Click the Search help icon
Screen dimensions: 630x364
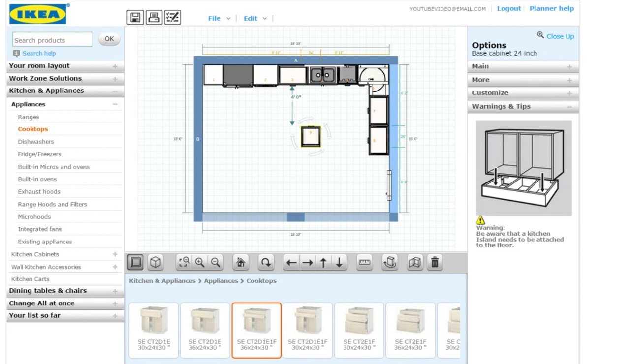pyautogui.click(x=17, y=53)
